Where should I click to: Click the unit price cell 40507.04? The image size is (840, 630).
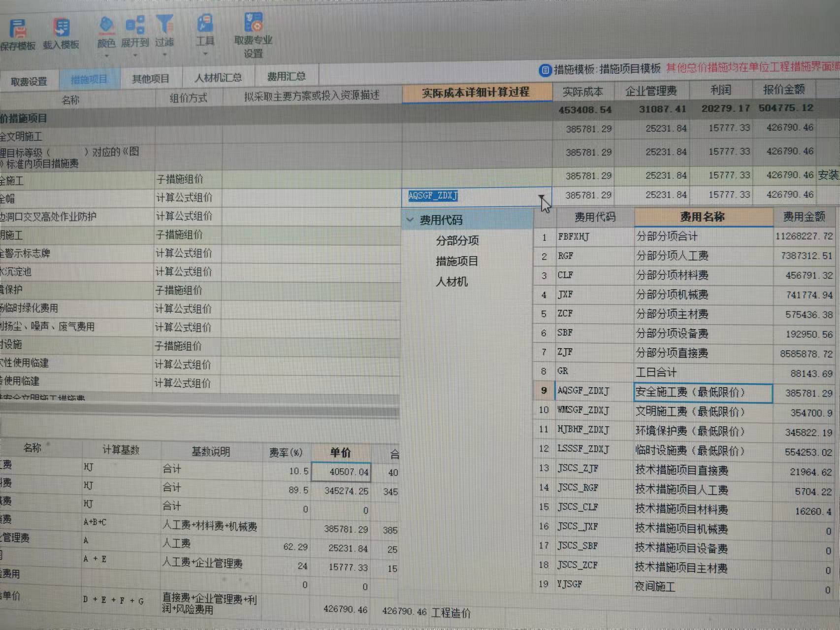coord(341,472)
